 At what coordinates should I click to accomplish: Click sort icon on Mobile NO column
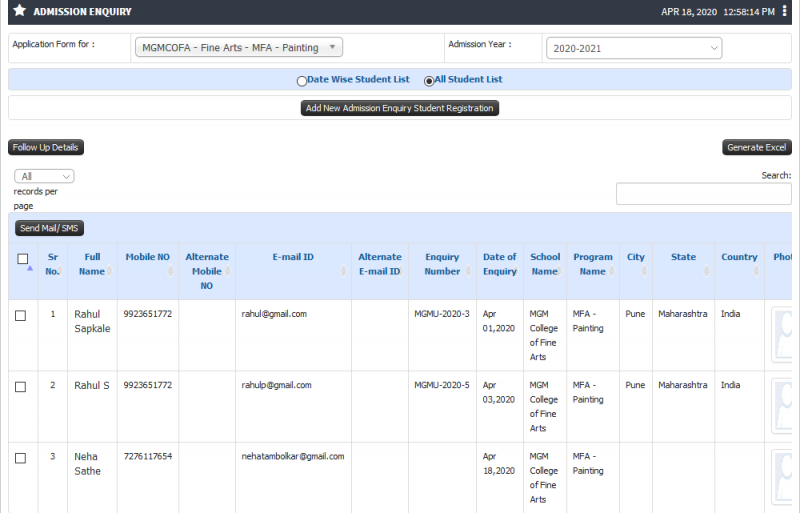[170, 271]
